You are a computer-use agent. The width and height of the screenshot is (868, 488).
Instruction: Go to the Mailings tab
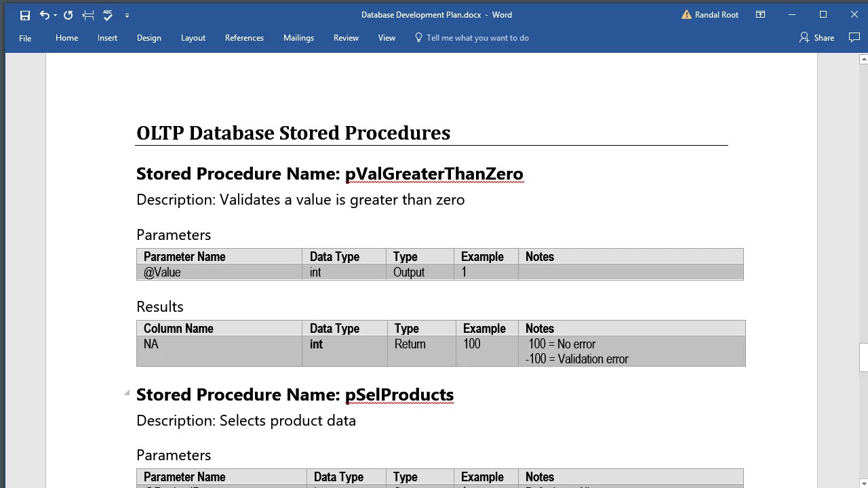pos(298,38)
